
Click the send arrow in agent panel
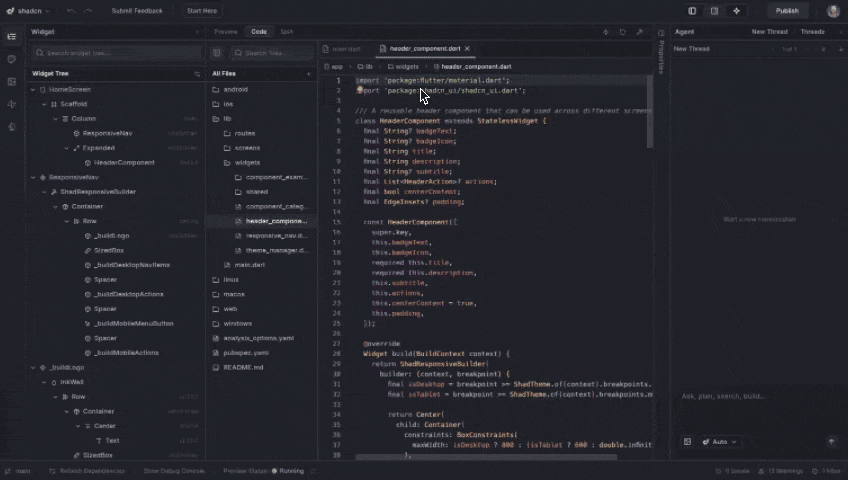[x=831, y=442]
